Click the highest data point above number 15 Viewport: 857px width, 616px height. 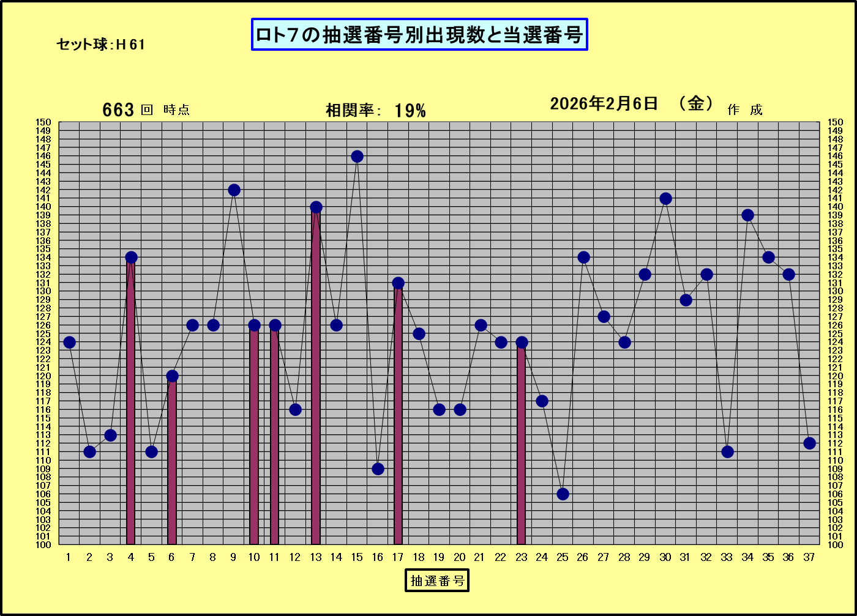[357, 157]
